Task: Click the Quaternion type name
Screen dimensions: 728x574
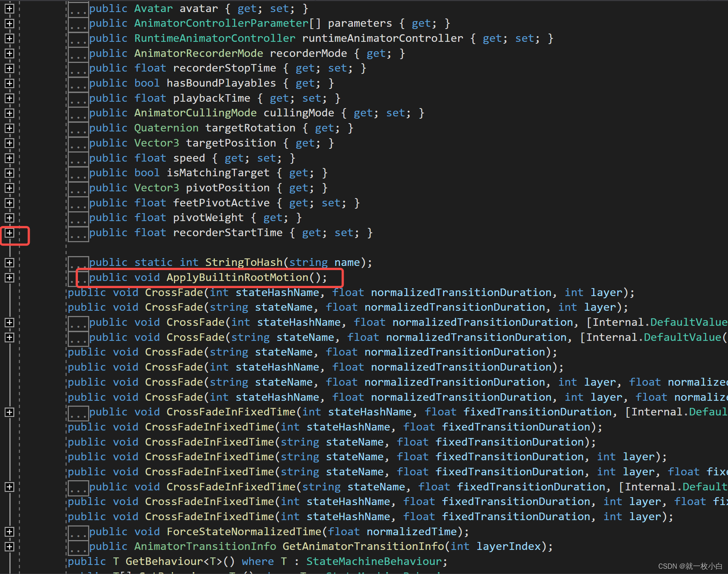Action: tap(166, 128)
